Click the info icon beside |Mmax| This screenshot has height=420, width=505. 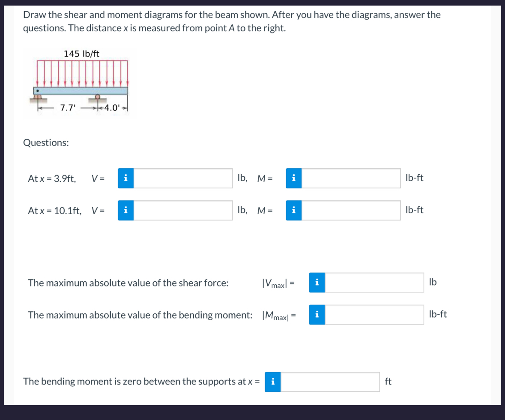click(317, 315)
